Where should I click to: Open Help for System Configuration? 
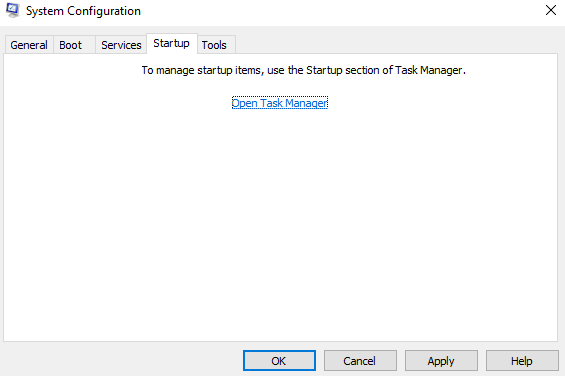(522, 360)
